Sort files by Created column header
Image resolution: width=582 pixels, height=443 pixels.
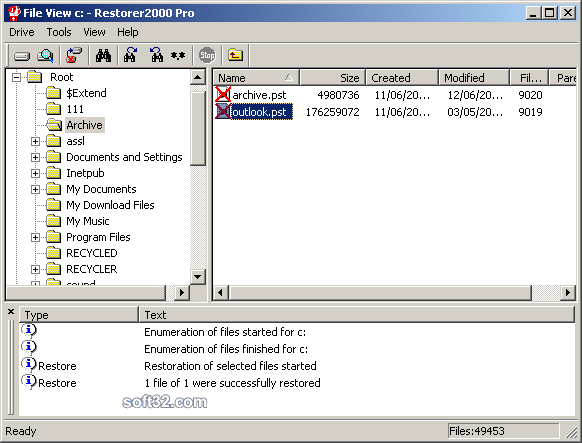[402, 78]
